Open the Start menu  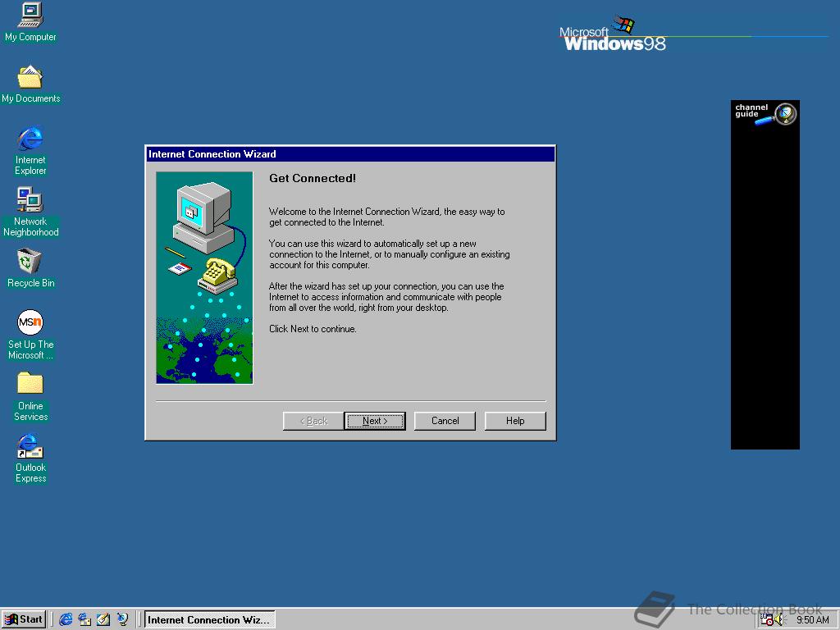click(x=24, y=619)
